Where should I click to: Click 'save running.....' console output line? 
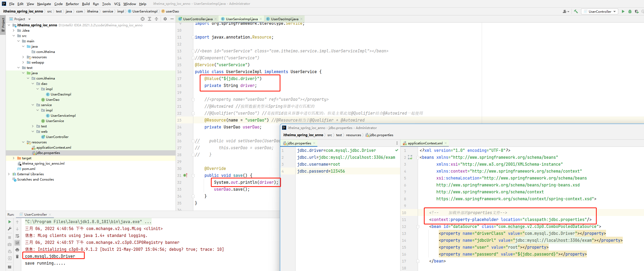pos(45,263)
